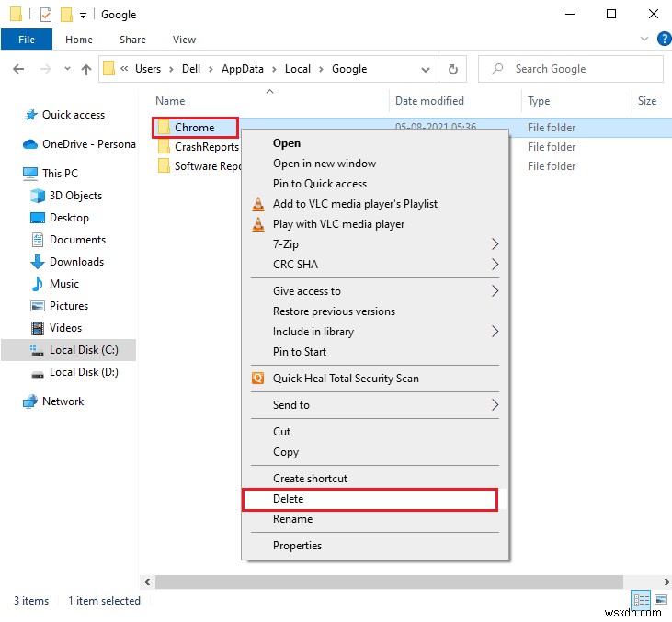Expand the breadcrumb chevron after AppData
The width and height of the screenshot is (672, 622).
coord(274,70)
